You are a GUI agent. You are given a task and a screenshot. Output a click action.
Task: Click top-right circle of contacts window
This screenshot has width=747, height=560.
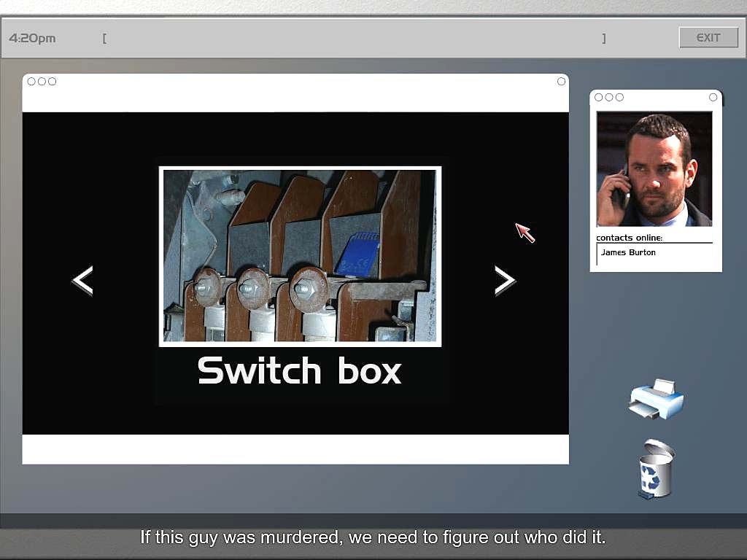tap(713, 97)
